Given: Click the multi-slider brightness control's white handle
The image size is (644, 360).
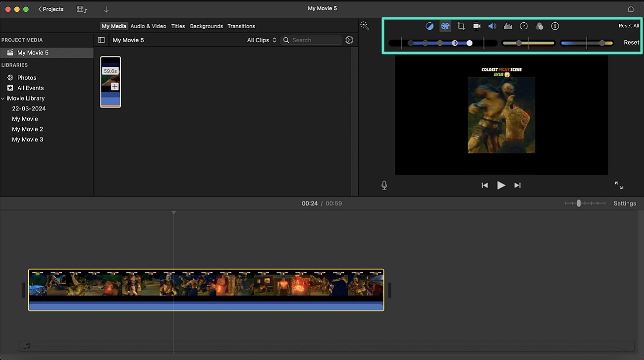Looking at the screenshot, I should pos(470,43).
